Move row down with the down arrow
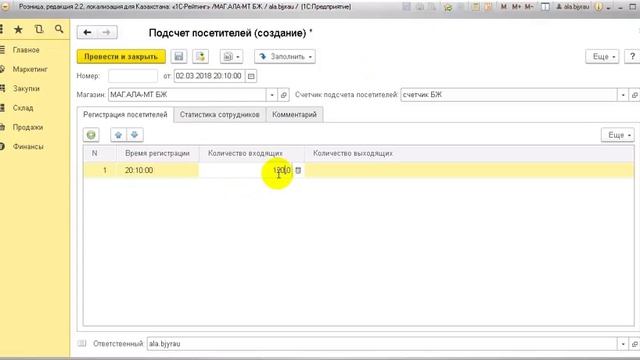The height and width of the screenshot is (360, 640). (135, 135)
